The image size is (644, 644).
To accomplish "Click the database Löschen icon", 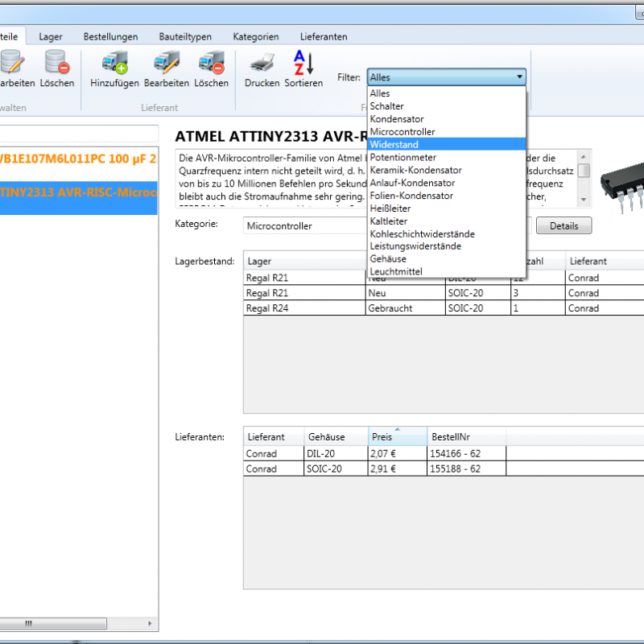I will (56, 63).
